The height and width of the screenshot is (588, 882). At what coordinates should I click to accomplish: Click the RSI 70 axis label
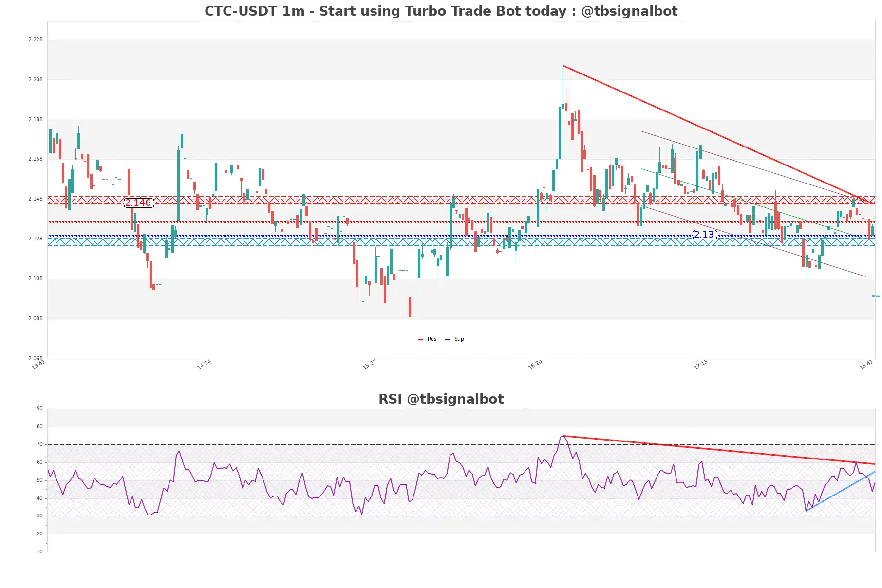40,444
